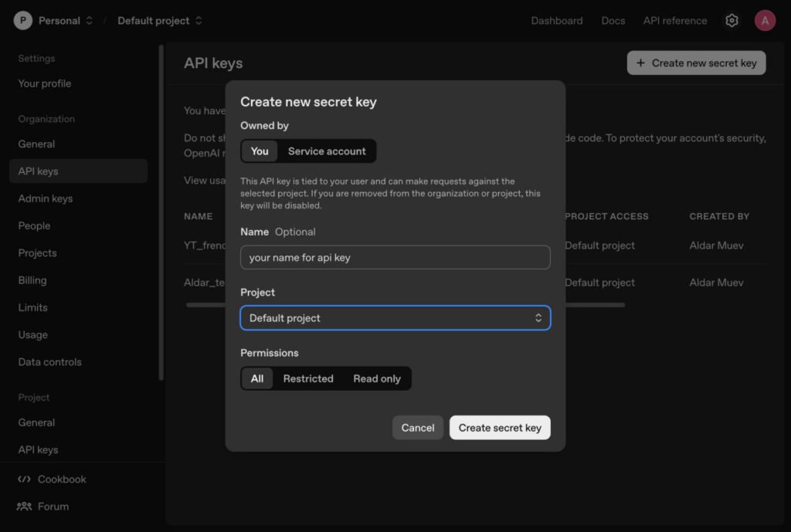Image resolution: width=791 pixels, height=532 pixels.
Task: Select All permissions option
Action: click(257, 378)
